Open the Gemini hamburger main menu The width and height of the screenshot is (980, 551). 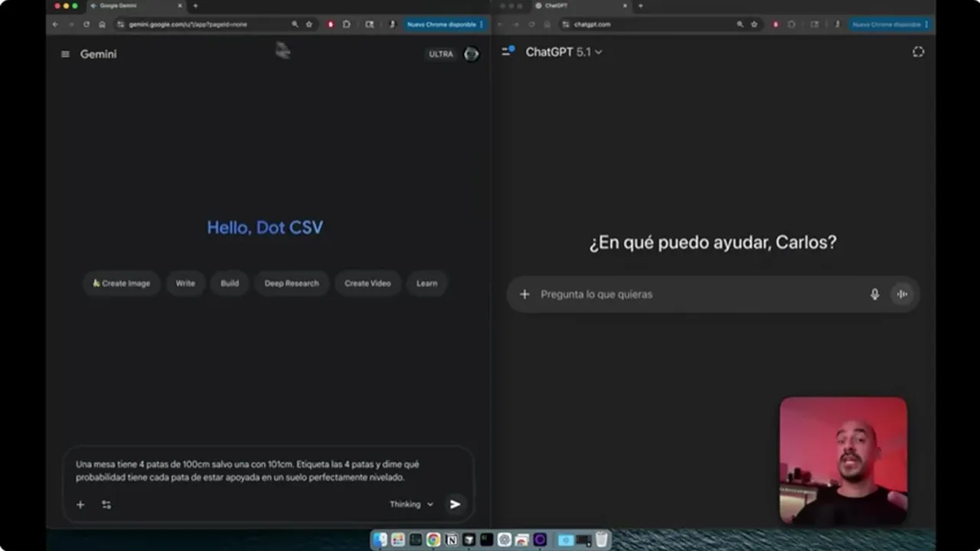tap(65, 54)
